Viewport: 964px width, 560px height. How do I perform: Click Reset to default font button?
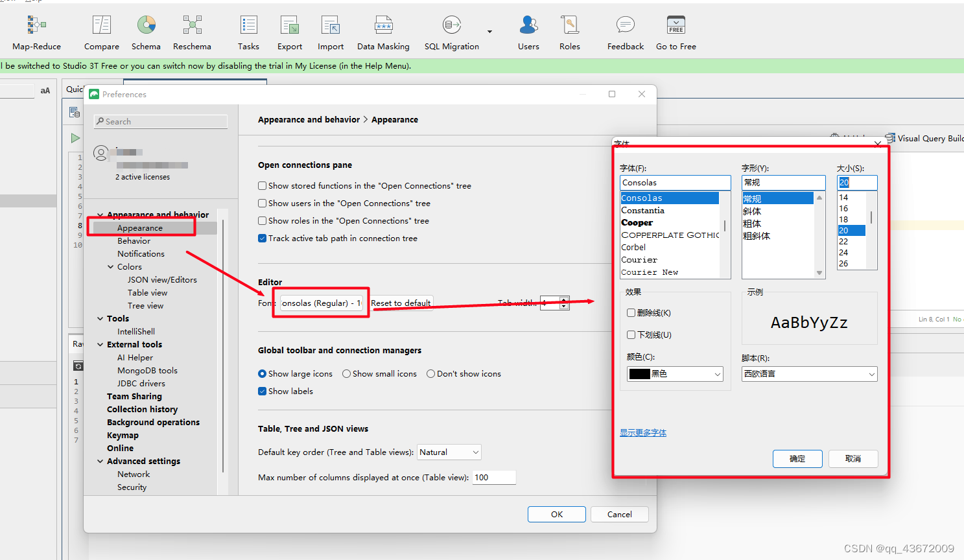coord(401,303)
